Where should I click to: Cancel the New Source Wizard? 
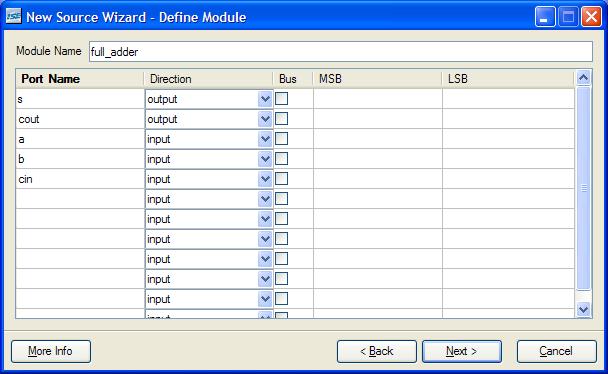[x=556, y=351]
